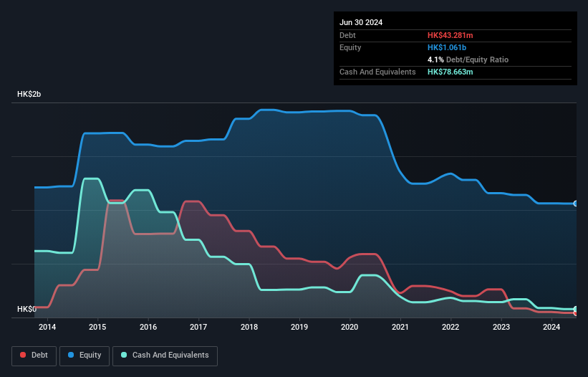Click the teal Cash legend dot
588x377 pixels.
click(124, 355)
